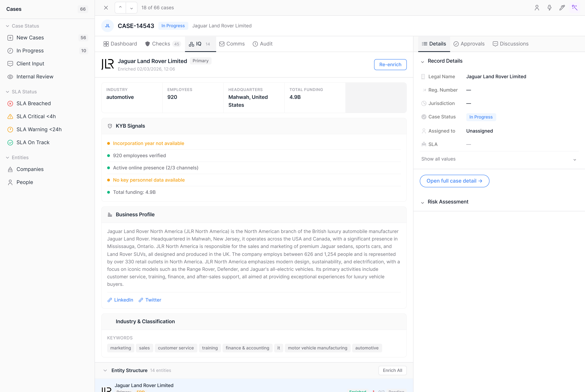The width and height of the screenshot is (585, 392).
Task: Go to previous case with up arrow
Action: pos(120,8)
